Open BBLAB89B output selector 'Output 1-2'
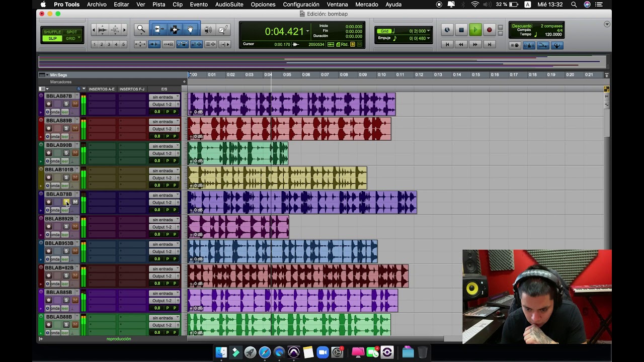Viewport: 644px width, 362px height. coord(164,129)
